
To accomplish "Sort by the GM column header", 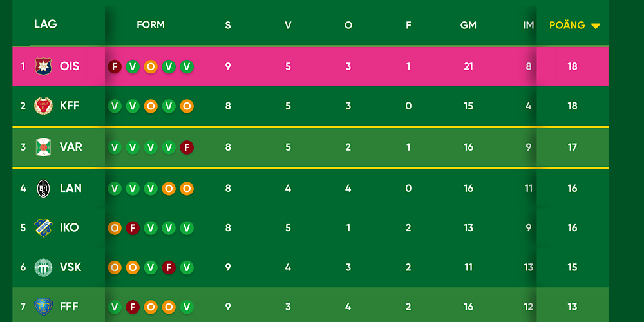I will 468,26.
